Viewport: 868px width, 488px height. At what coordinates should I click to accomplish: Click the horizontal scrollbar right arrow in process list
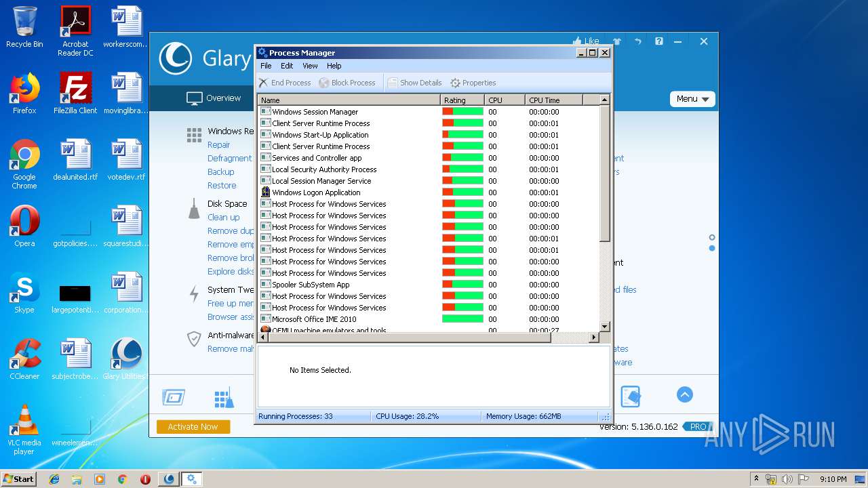(594, 337)
